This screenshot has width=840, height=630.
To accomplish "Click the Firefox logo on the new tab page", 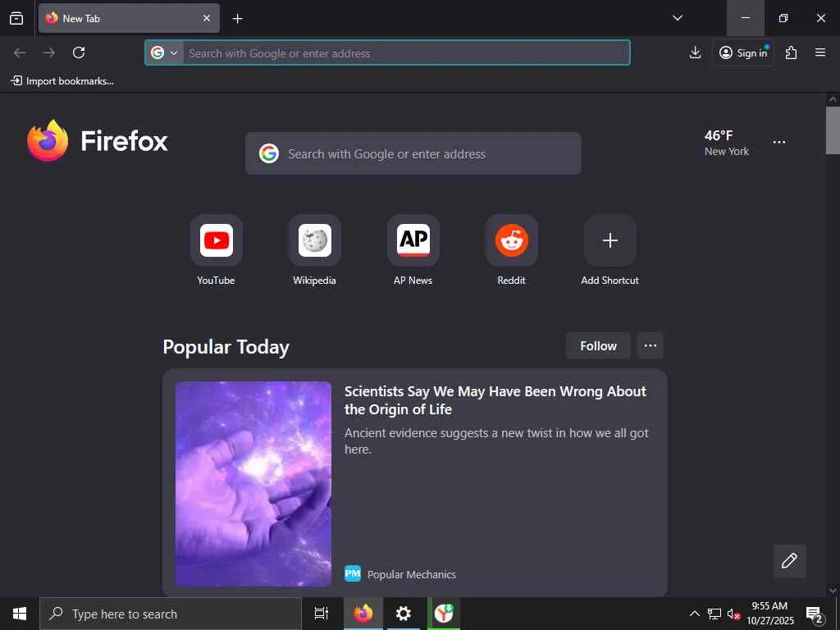I will pos(98,140).
